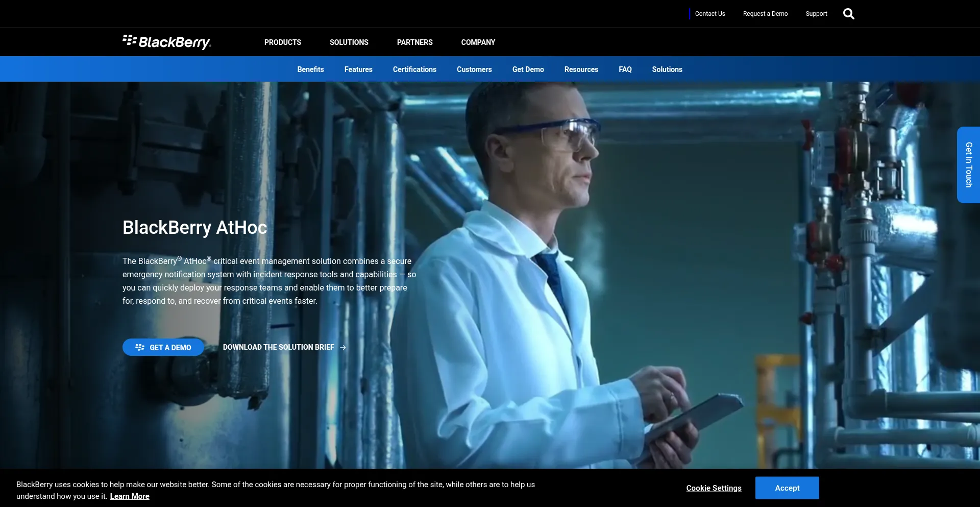Accept the cookies banner
This screenshot has height=507, width=980.
787,488
